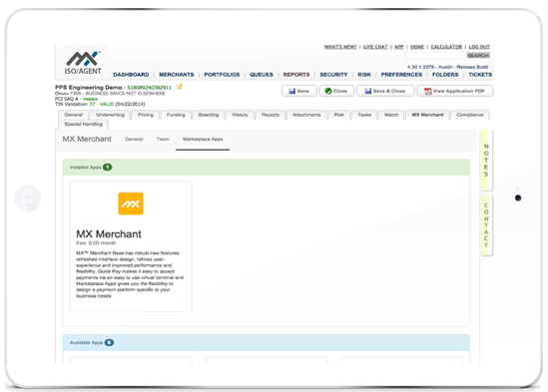This screenshot has width=548, height=392.
Task: Click the MX Merchant app card title
Action: point(109,234)
